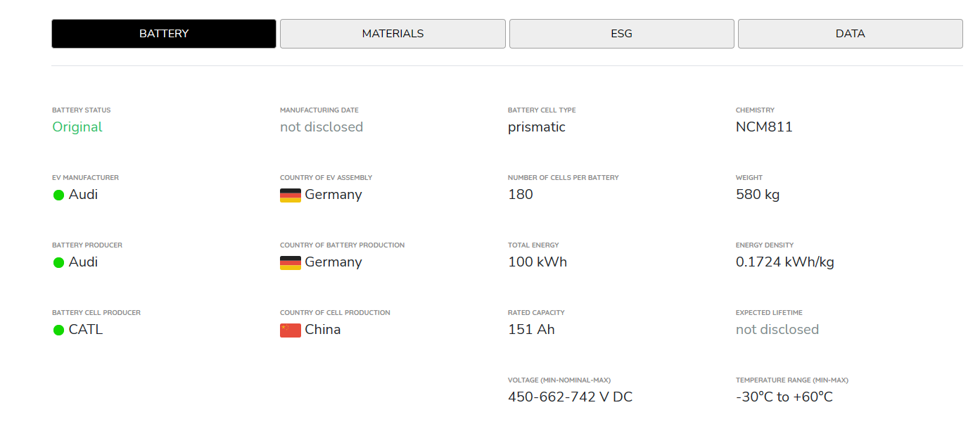Click the 450-662-742 V DC voltage value

(x=570, y=397)
